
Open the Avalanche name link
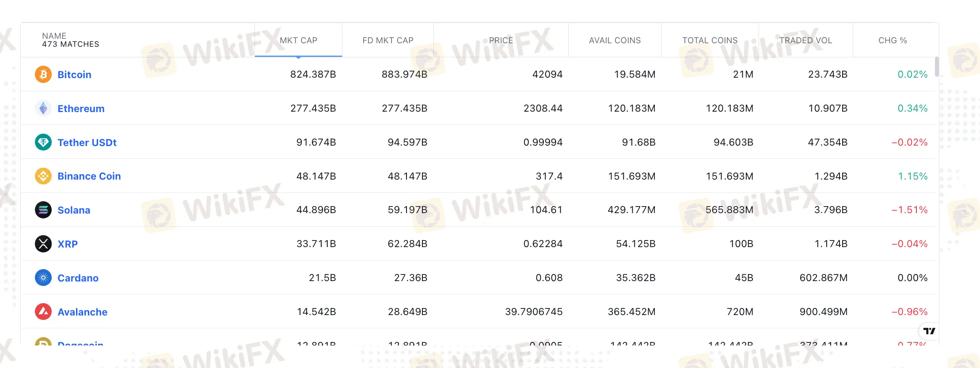[83, 312]
